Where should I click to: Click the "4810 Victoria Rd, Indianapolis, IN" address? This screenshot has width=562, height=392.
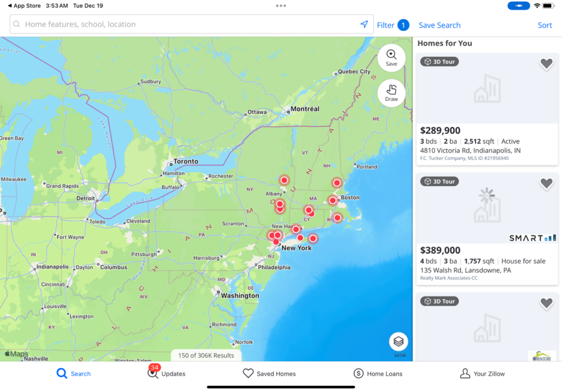point(470,150)
